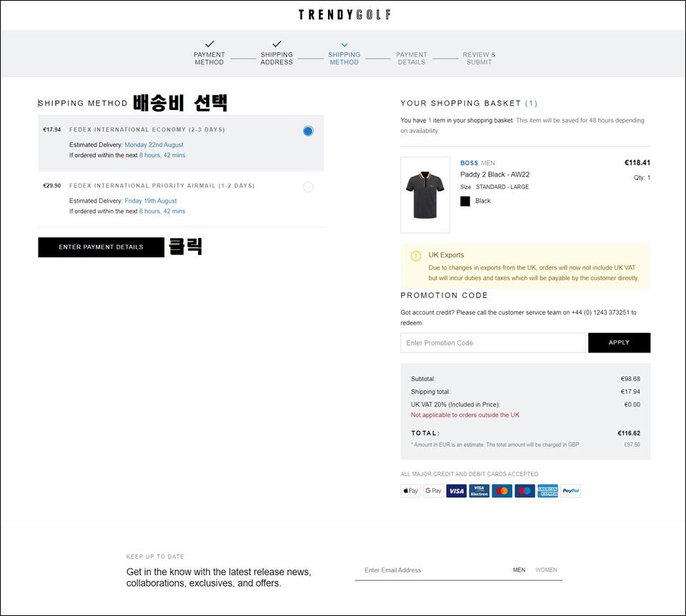
Task: Click the Monday 22nd August delivery date
Action: tap(154, 145)
